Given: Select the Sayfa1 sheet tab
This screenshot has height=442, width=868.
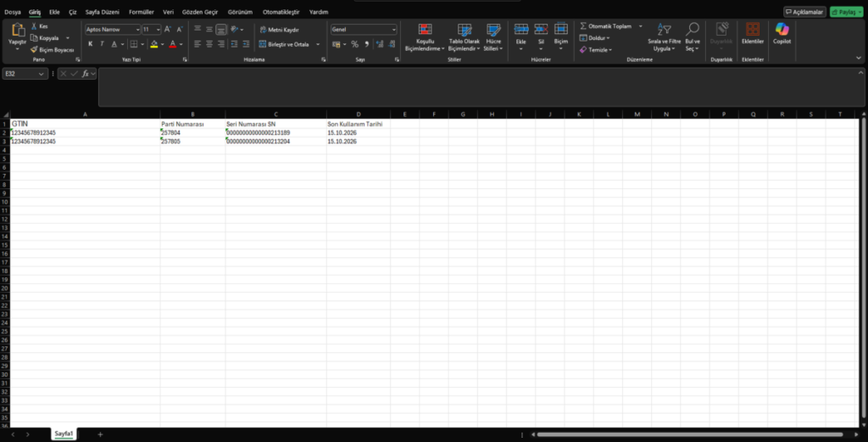Looking at the screenshot, I should (x=64, y=434).
